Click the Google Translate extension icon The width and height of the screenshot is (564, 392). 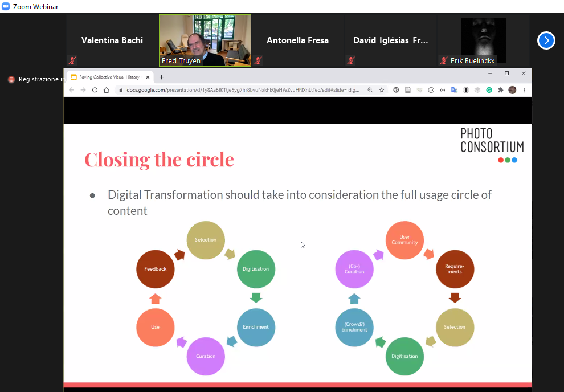click(454, 90)
